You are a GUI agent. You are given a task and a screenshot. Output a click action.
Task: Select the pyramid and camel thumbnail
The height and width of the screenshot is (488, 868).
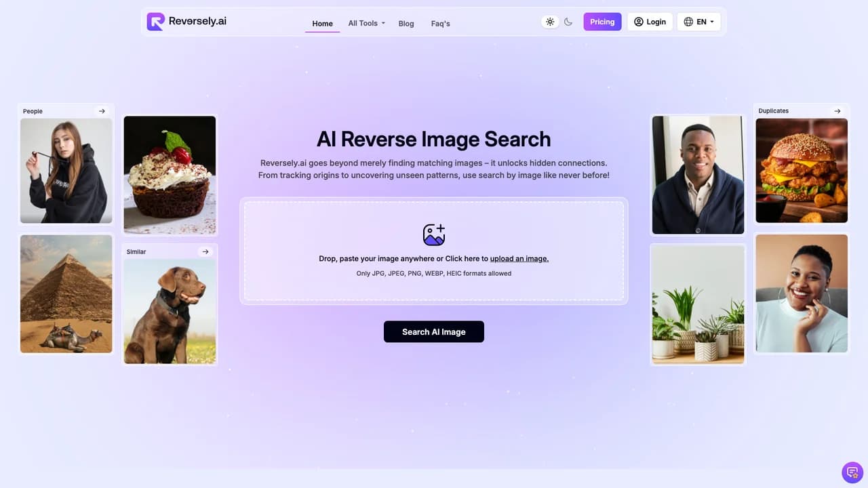[66, 293]
